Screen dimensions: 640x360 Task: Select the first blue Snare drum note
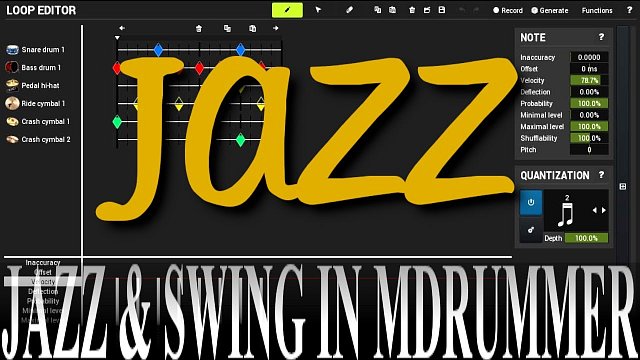click(x=158, y=50)
